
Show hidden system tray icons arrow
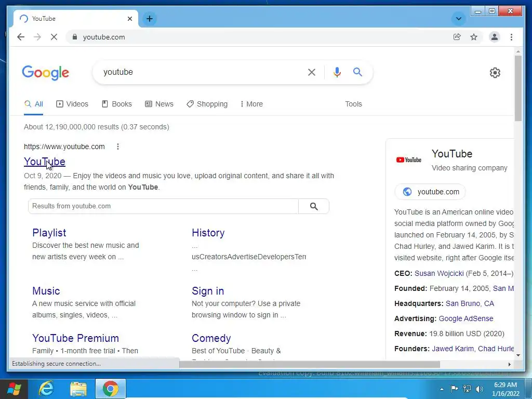tap(442, 389)
